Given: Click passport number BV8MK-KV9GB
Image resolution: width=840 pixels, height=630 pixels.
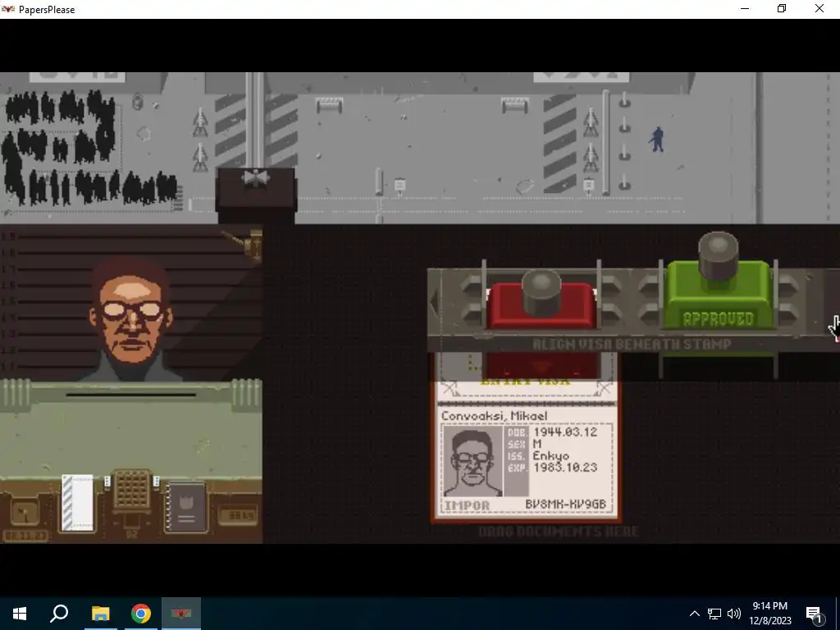Looking at the screenshot, I should pos(565,504).
